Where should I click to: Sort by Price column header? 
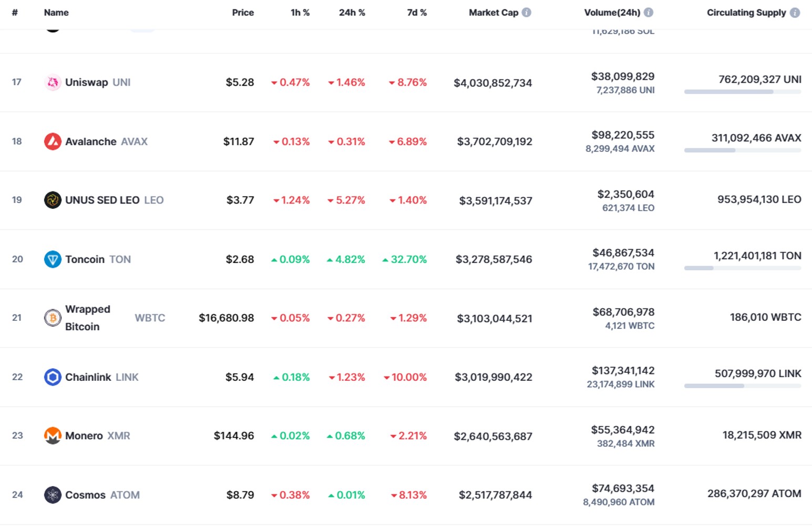(243, 12)
